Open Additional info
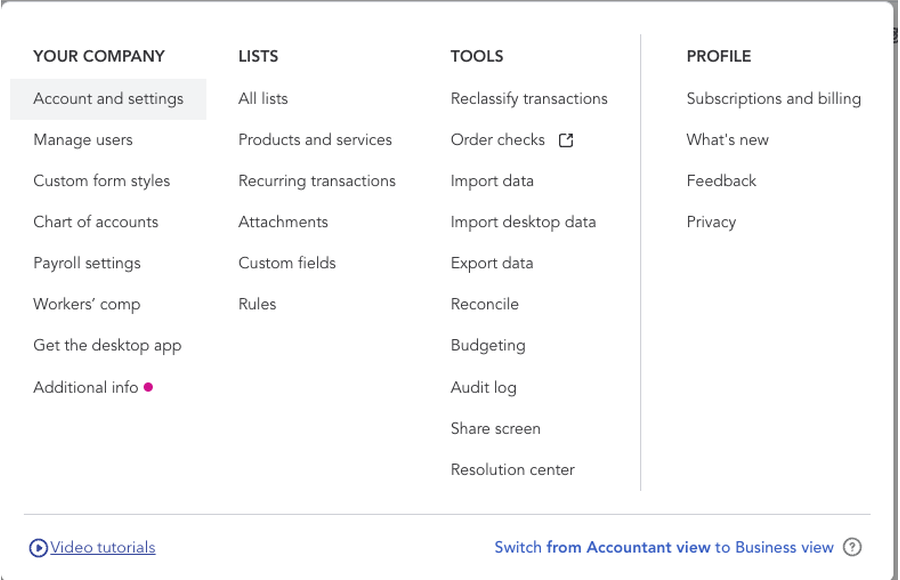This screenshot has height=580, width=900. [x=86, y=388]
